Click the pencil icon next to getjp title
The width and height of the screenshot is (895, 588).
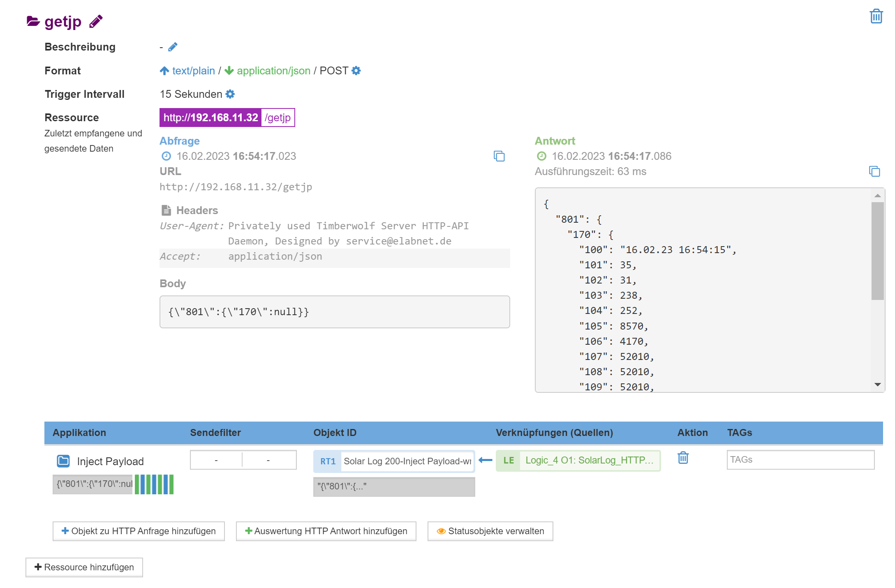[96, 21]
